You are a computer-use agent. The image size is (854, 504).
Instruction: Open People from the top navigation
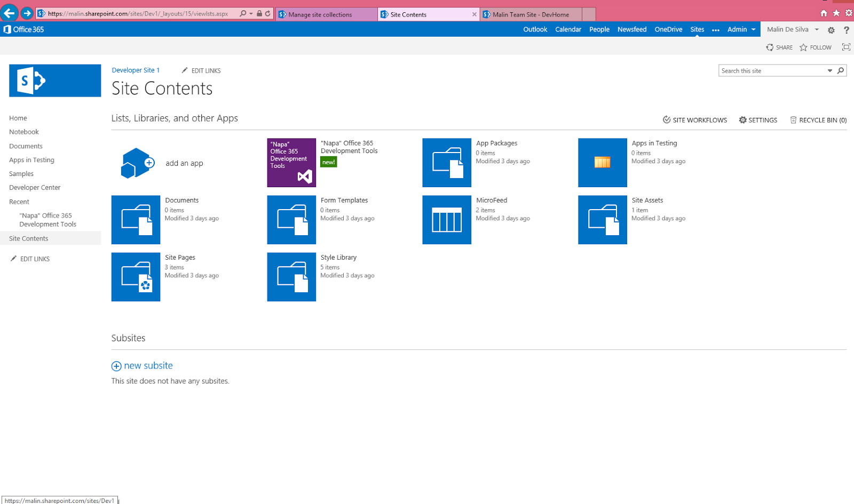pos(599,29)
